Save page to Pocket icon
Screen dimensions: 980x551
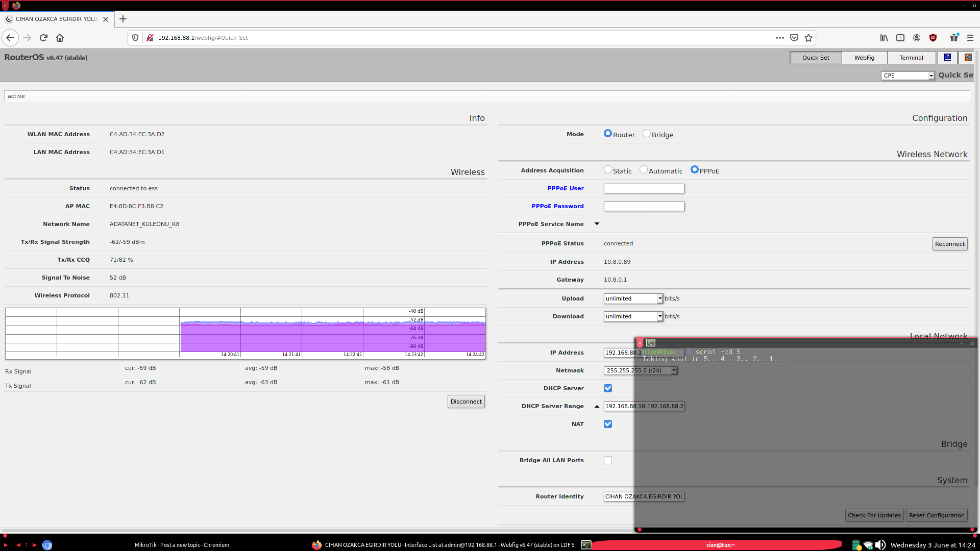coord(794,38)
